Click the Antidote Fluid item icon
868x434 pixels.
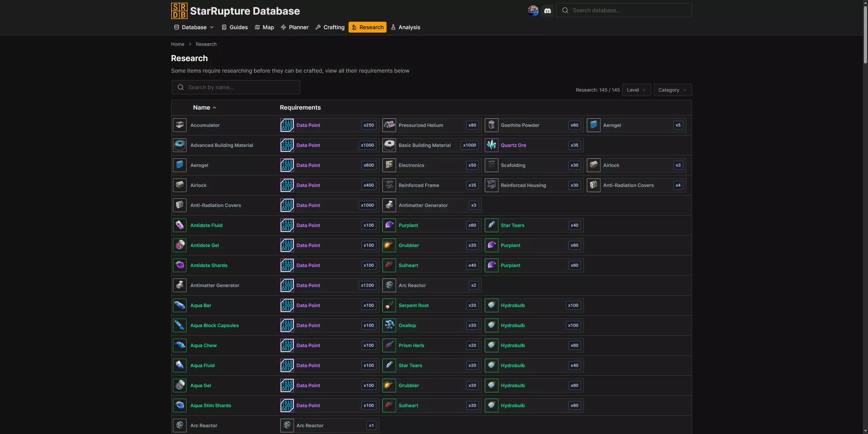[x=180, y=225]
